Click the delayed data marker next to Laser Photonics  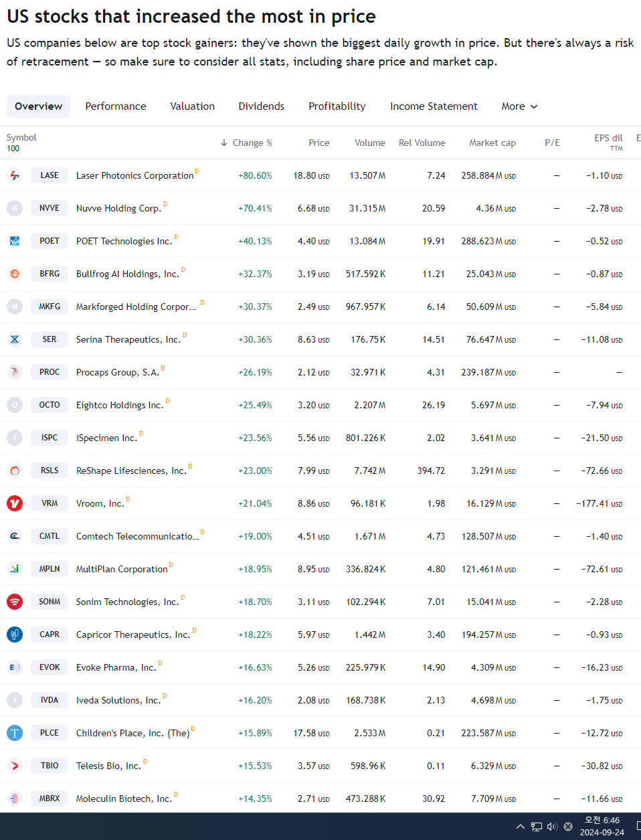pos(197,171)
